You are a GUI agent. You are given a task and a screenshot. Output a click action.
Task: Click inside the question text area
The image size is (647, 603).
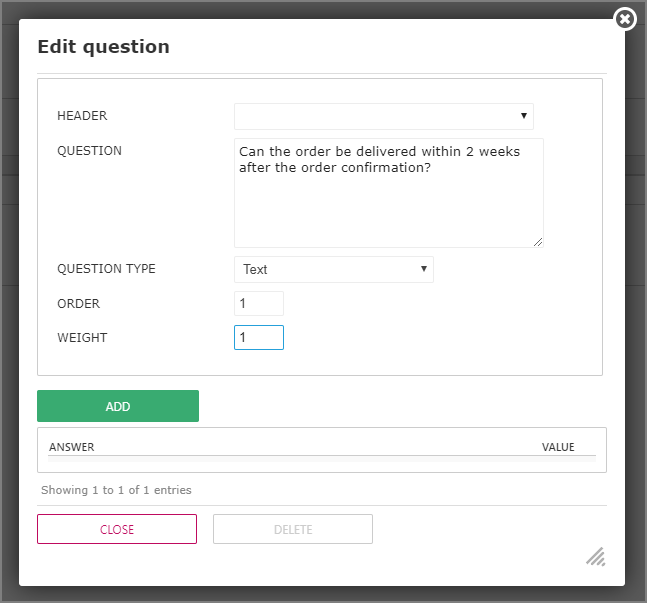click(388, 192)
